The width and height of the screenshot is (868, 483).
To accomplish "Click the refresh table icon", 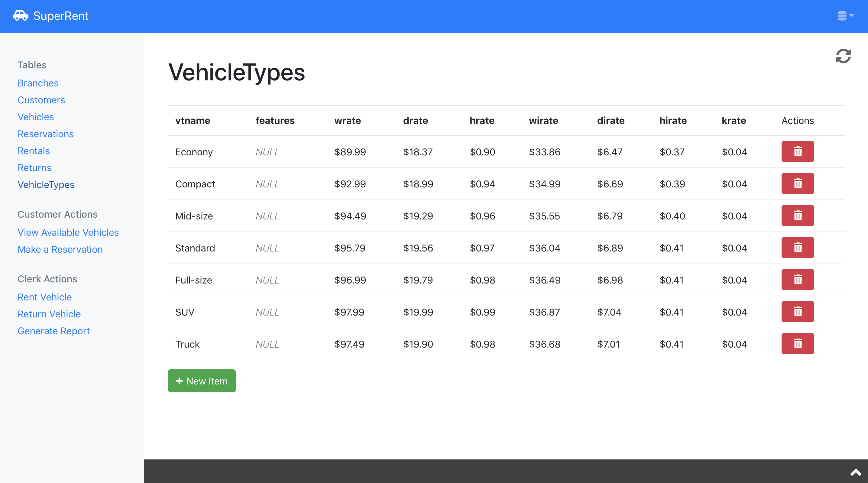I will click(x=843, y=56).
